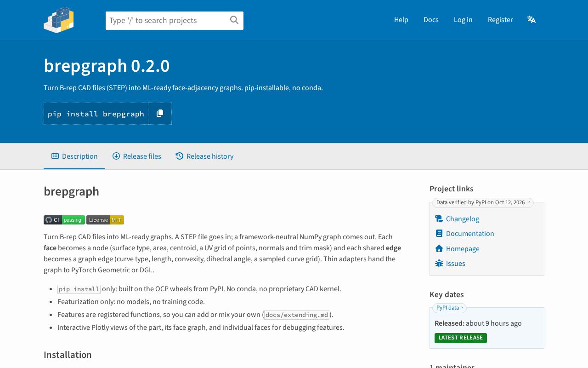This screenshot has width=588, height=368.
Task: Click the Homepage house icon
Action: 439,248
